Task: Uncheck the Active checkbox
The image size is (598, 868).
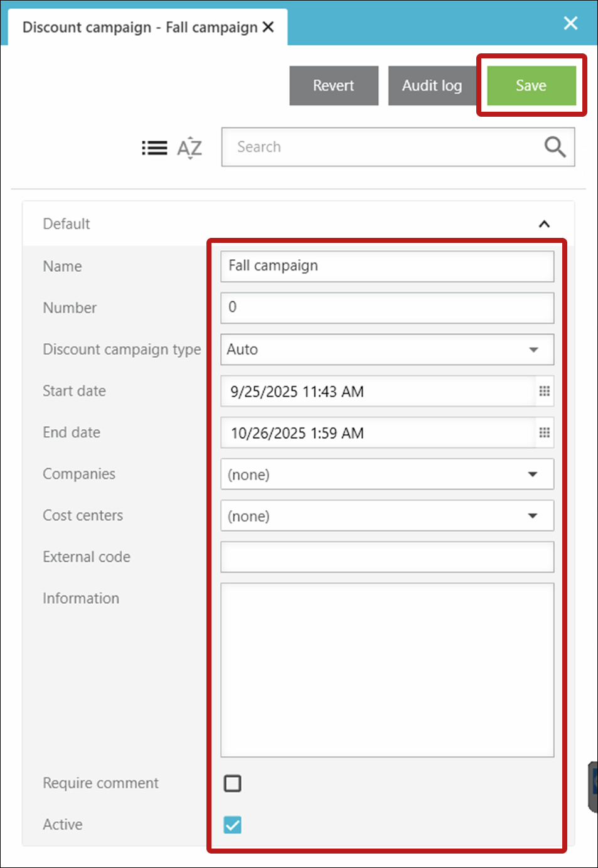Action: (x=233, y=824)
